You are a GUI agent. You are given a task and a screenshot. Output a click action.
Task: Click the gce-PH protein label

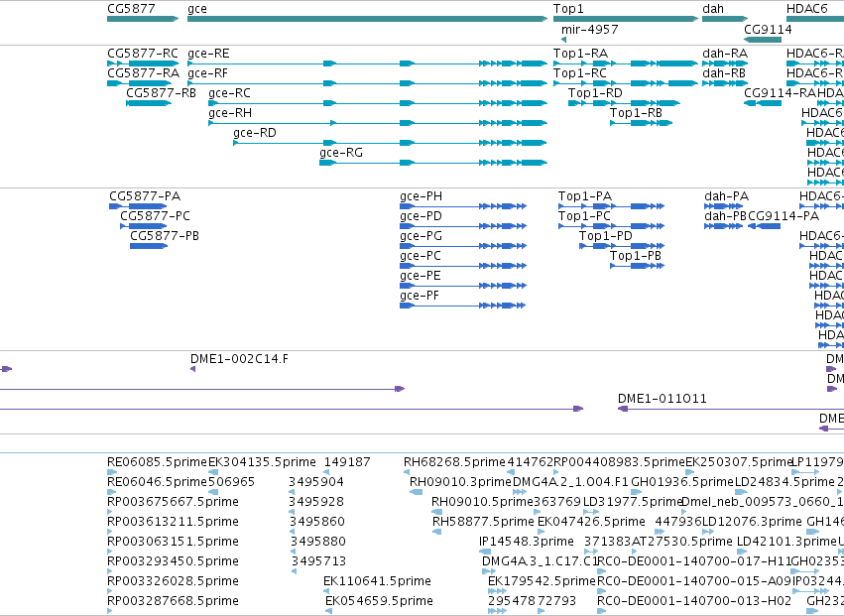(x=421, y=196)
